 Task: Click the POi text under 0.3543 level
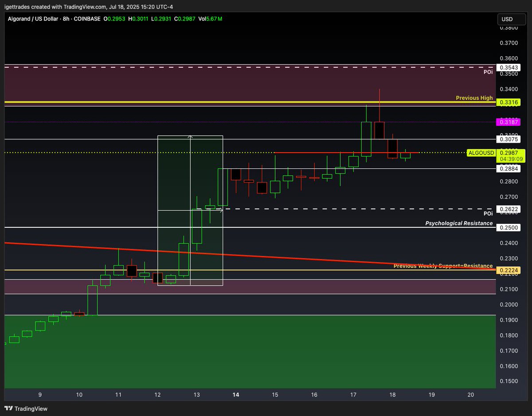488,72
